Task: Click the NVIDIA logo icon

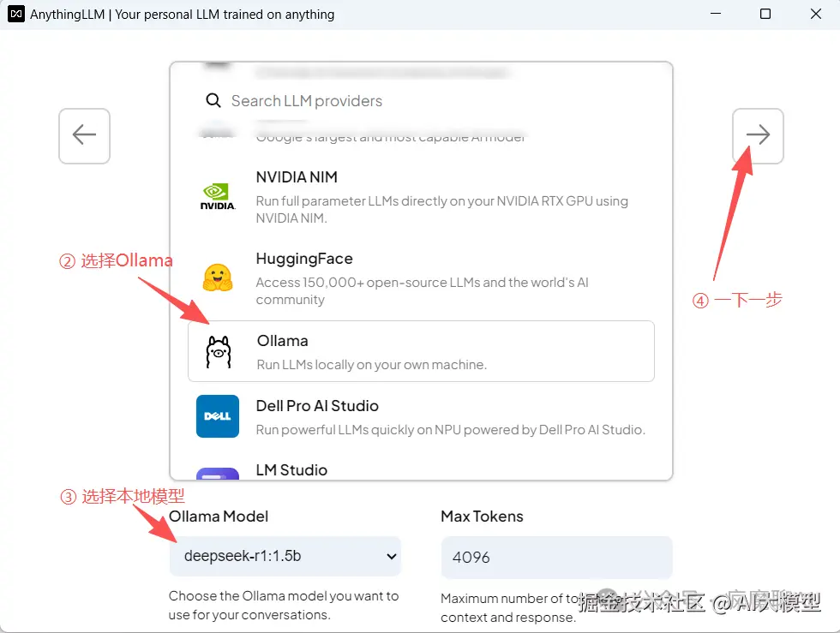Action: tap(218, 196)
